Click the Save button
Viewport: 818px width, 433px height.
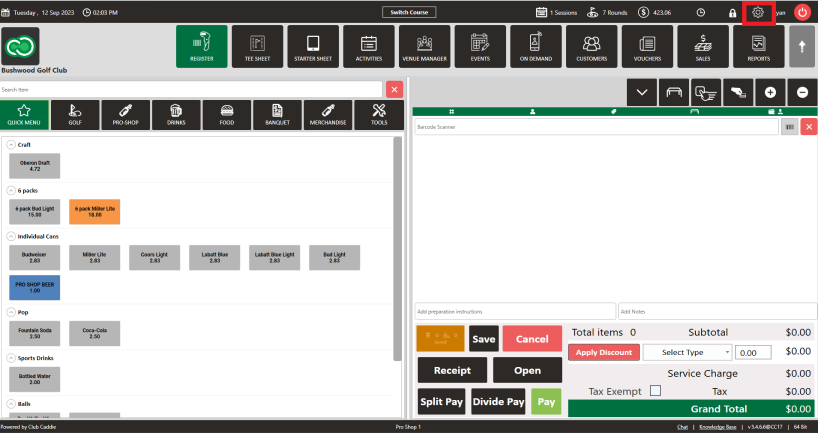coord(484,339)
